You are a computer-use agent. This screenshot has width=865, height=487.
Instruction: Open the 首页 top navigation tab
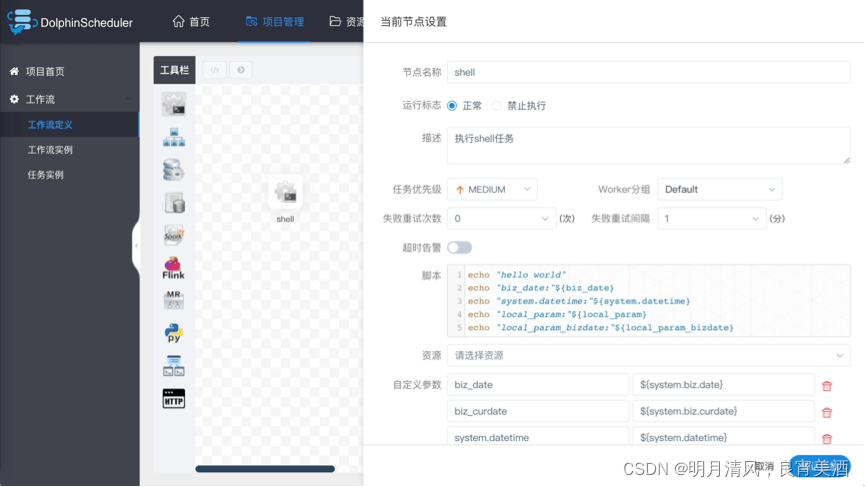(191, 22)
